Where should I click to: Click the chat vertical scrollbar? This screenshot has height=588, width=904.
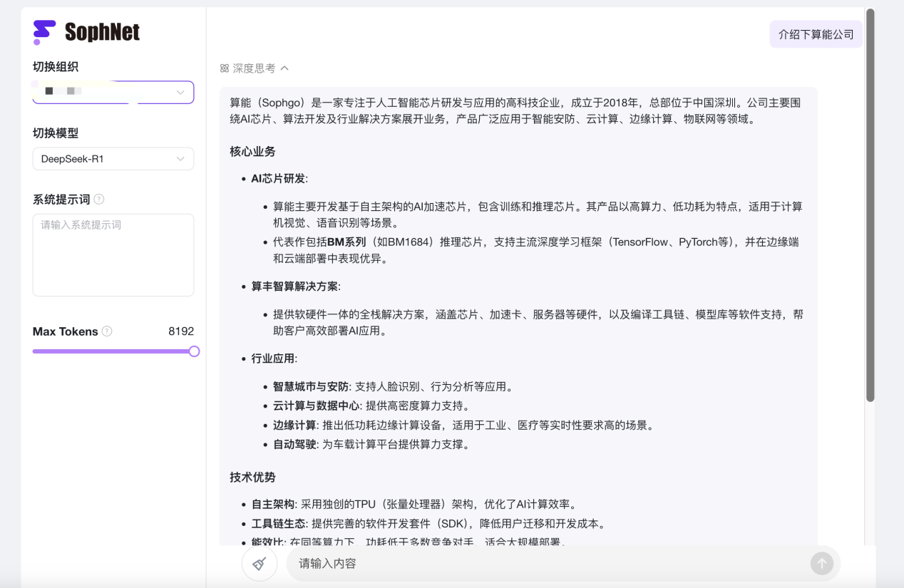(x=870, y=205)
